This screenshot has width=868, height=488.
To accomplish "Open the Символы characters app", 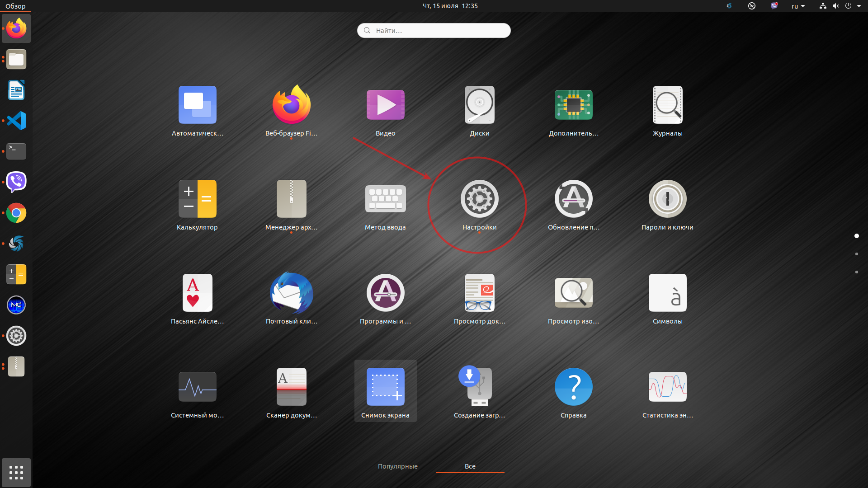I will tap(667, 293).
